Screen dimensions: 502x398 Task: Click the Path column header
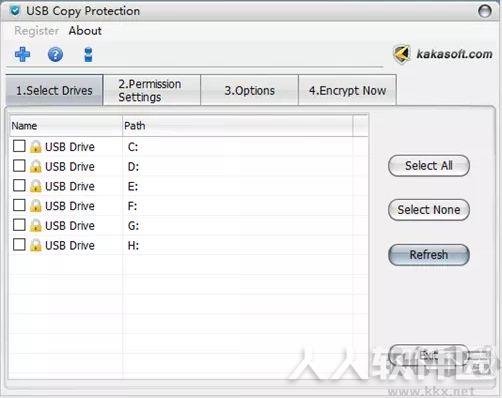238,126
